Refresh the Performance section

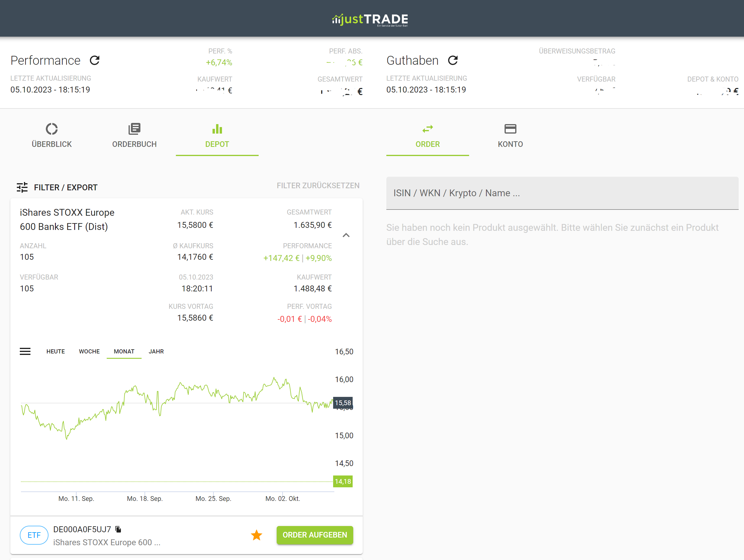(95, 61)
